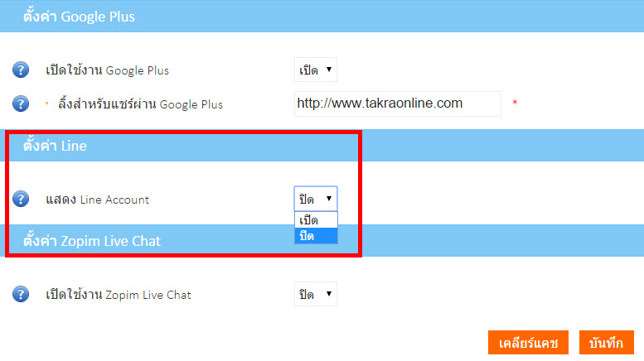Collapse the แสดง Line Account dropdown
644x361 pixels.
point(316,199)
